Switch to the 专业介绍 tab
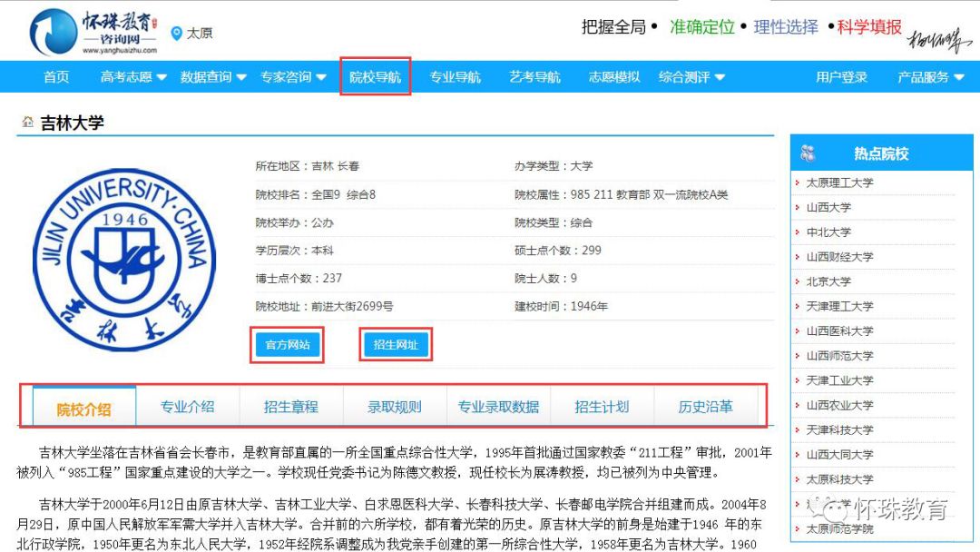The image size is (980, 552). 188,407
